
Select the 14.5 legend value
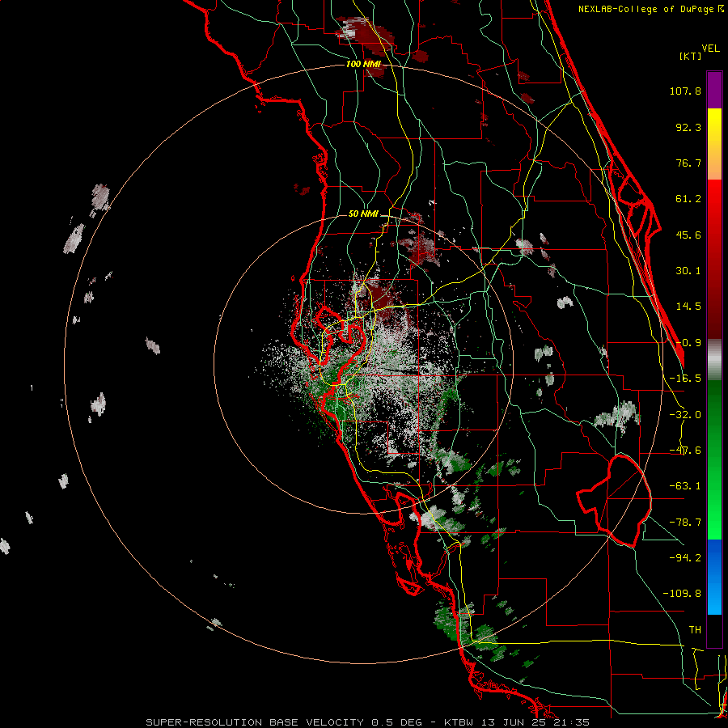[x=688, y=307]
